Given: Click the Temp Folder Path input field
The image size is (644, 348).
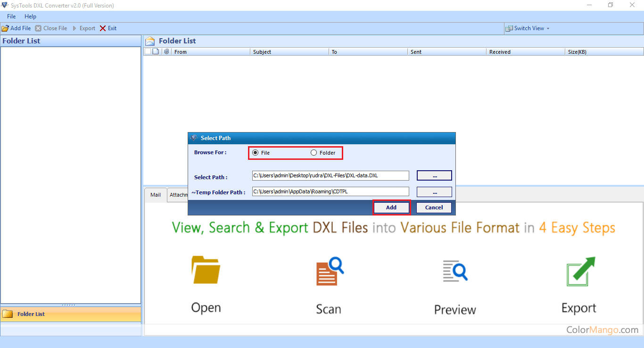Looking at the screenshot, I should pos(330,191).
